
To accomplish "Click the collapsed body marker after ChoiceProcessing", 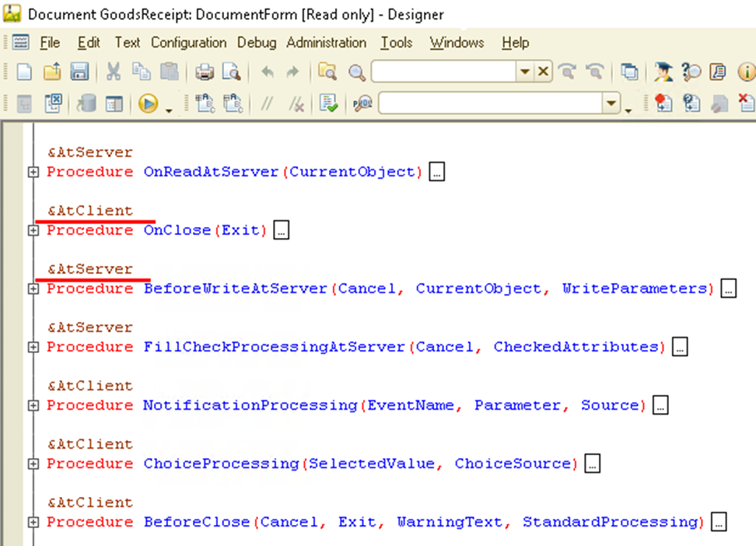I will 593,464.
